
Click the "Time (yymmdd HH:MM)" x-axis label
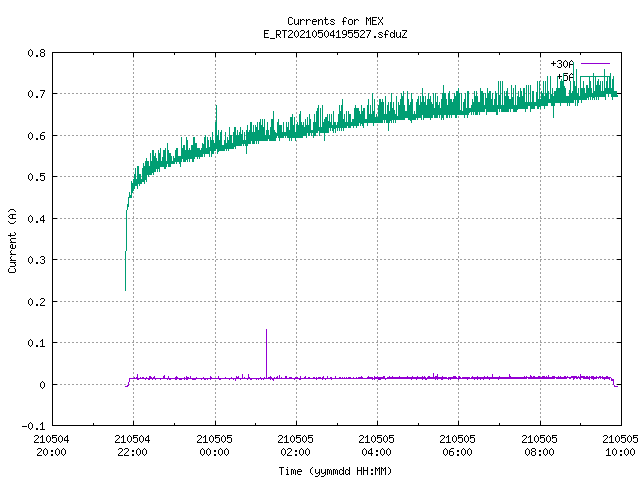tap(335, 471)
